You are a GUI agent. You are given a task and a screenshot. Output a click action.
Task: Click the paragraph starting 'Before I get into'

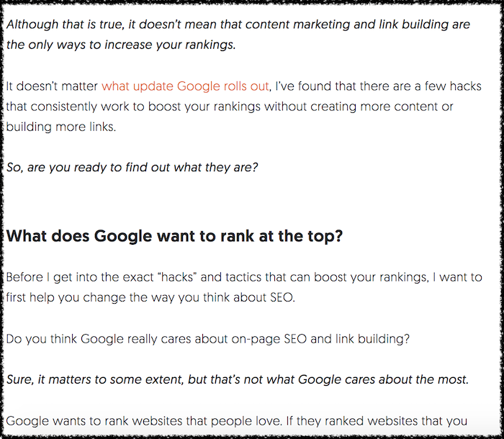244,287
